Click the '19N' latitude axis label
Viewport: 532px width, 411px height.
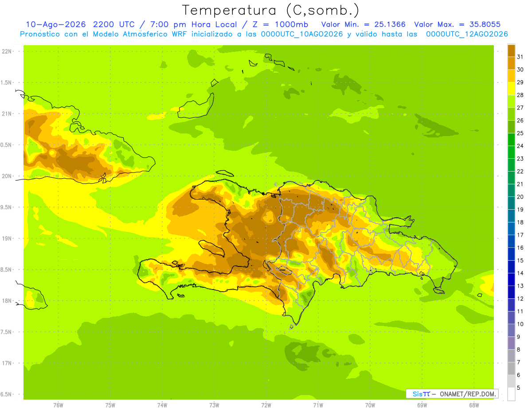(x=7, y=239)
